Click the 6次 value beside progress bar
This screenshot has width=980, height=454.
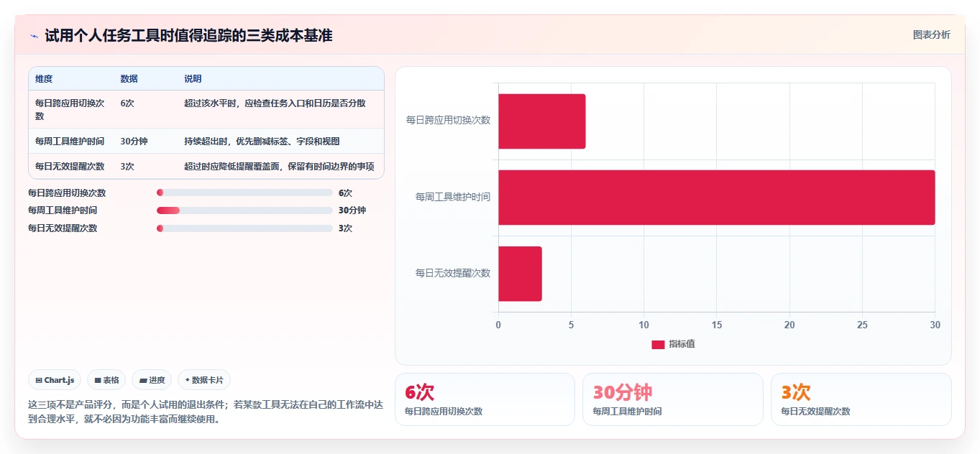click(x=345, y=193)
